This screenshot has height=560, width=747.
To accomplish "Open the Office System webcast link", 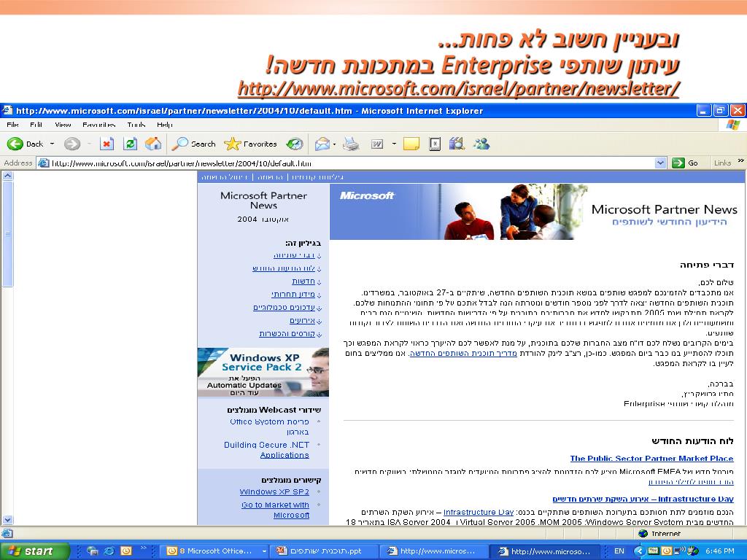I will click(269, 427).
